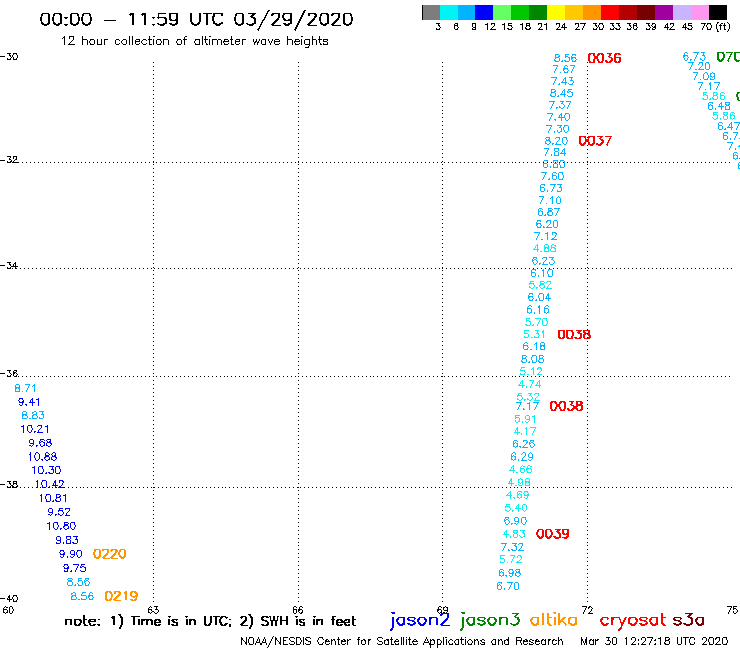Select the wave height value '8.45'

(x=562, y=93)
